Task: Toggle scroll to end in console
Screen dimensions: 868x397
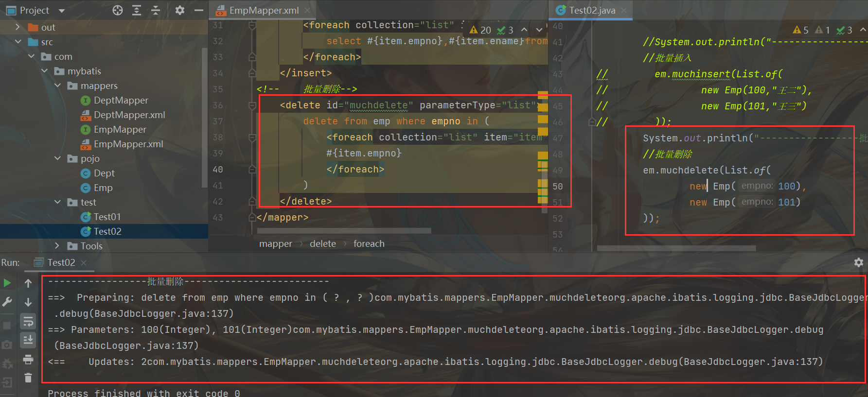Action: [x=28, y=340]
